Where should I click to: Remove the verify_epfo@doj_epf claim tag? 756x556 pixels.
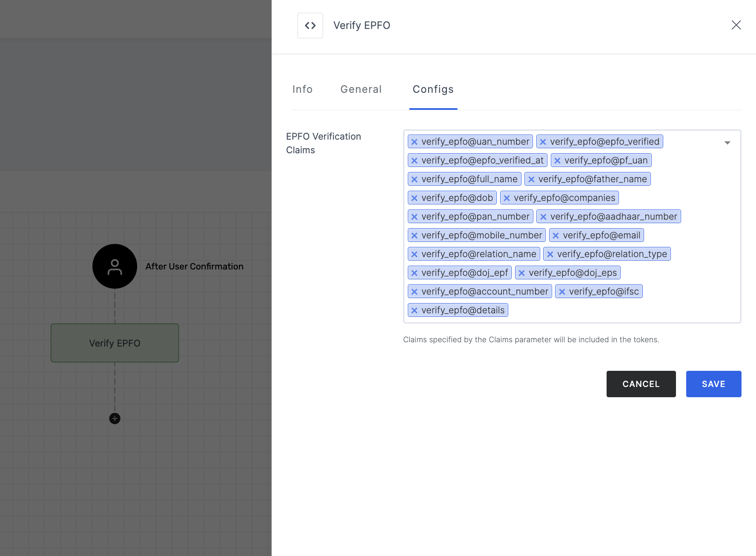[414, 273]
